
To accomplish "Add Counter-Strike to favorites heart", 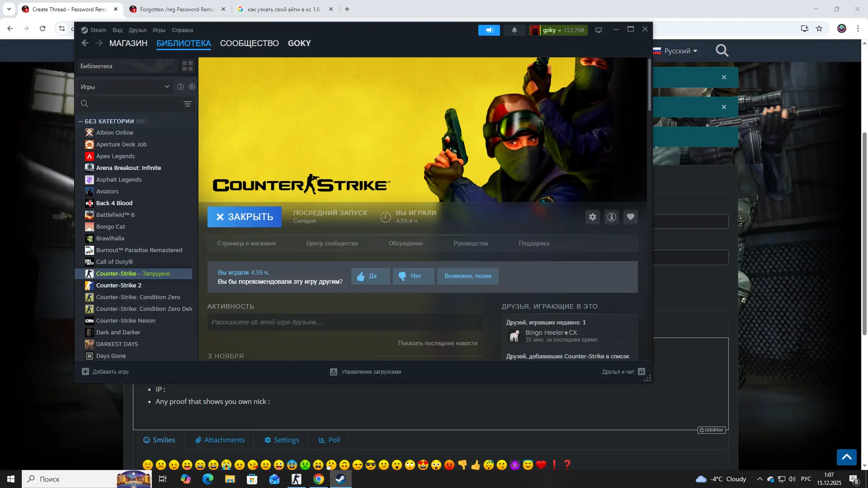I will [631, 217].
